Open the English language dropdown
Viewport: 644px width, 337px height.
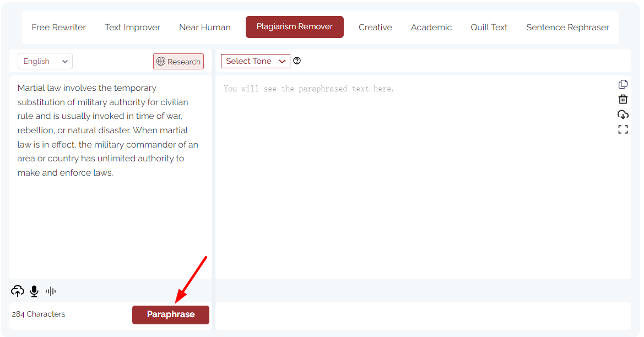[45, 61]
